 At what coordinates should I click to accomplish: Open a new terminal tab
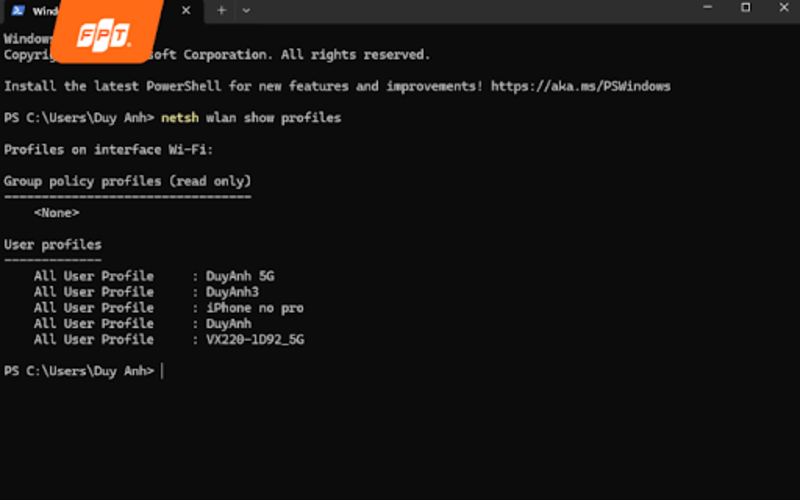(x=221, y=10)
